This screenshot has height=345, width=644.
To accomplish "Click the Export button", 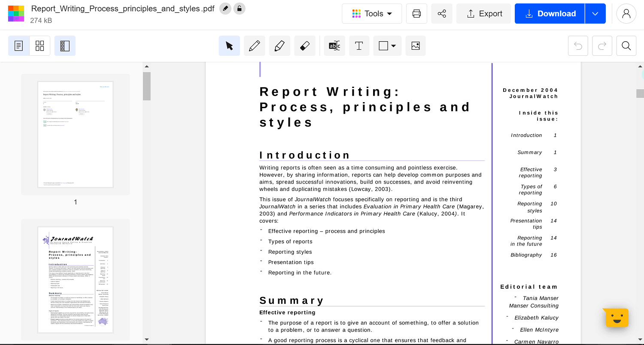I will (484, 14).
